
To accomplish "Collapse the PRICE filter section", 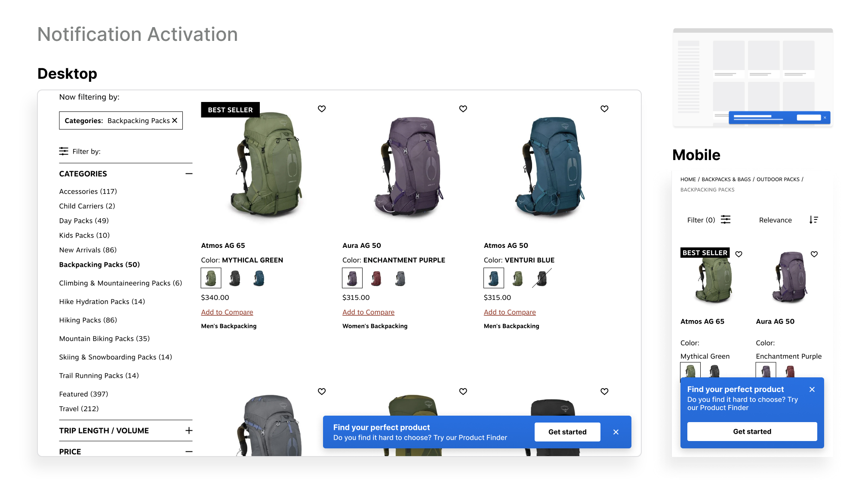I will pyautogui.click(x=189, y=451).
